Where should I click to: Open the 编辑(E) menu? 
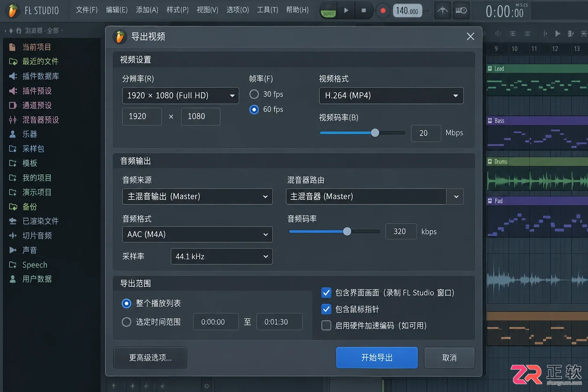(x=117, y=10)
